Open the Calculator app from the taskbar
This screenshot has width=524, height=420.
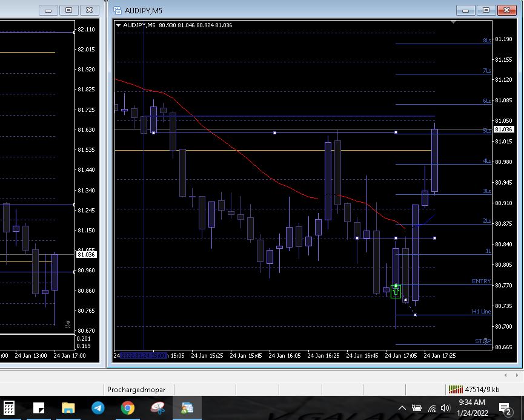pyautogui.click(x=8, y=408)
